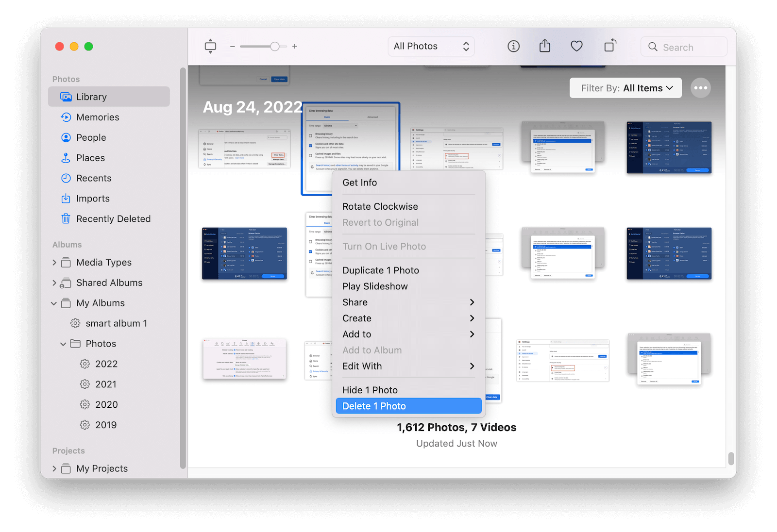Click the minus zoom-out icon
Viewport: 777px width, 532px height.
[233, 47]
